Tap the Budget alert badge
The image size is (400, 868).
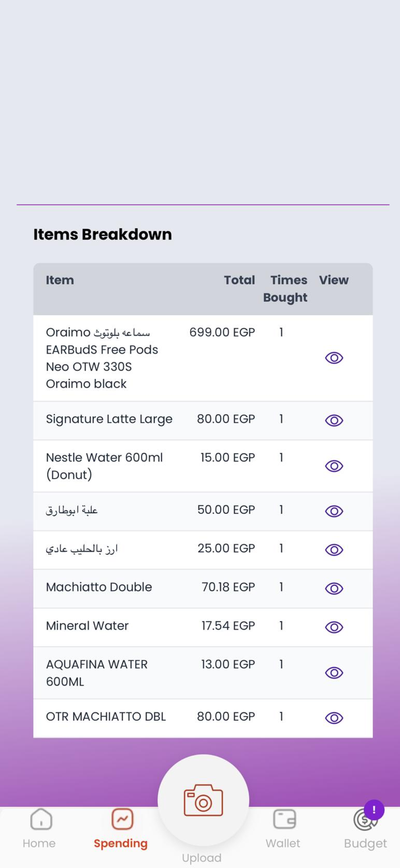[374, 810]
